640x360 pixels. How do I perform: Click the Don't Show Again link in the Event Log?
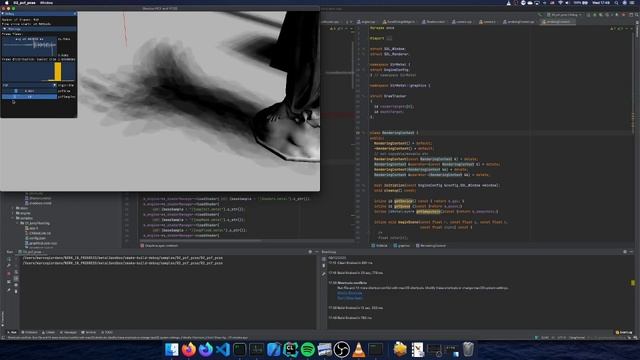(349, 298)
